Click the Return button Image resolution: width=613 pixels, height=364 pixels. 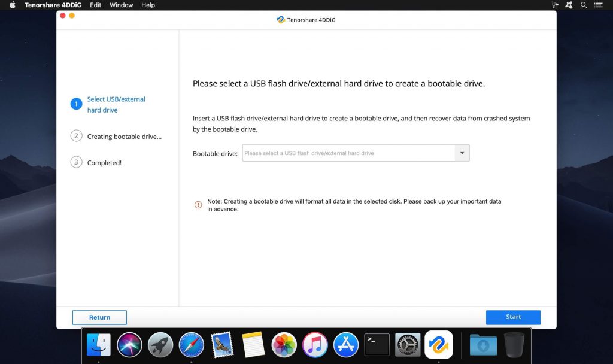(x=99, y=317)
